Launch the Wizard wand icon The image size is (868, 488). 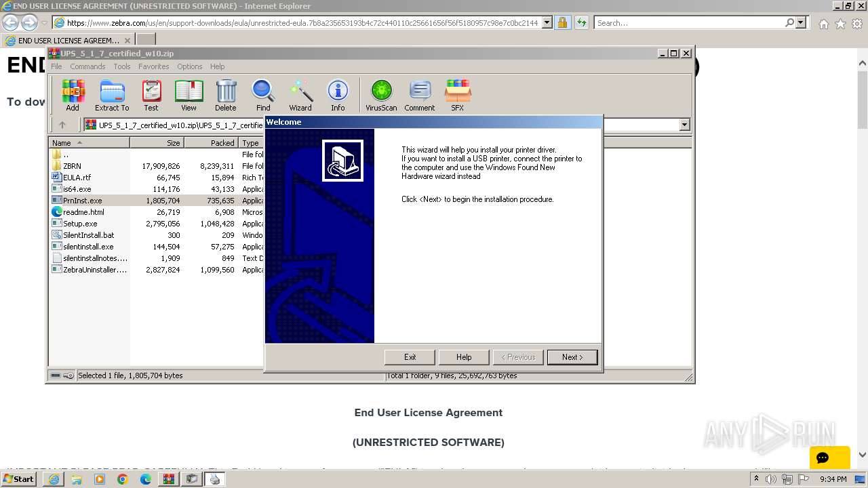point(300,95)
